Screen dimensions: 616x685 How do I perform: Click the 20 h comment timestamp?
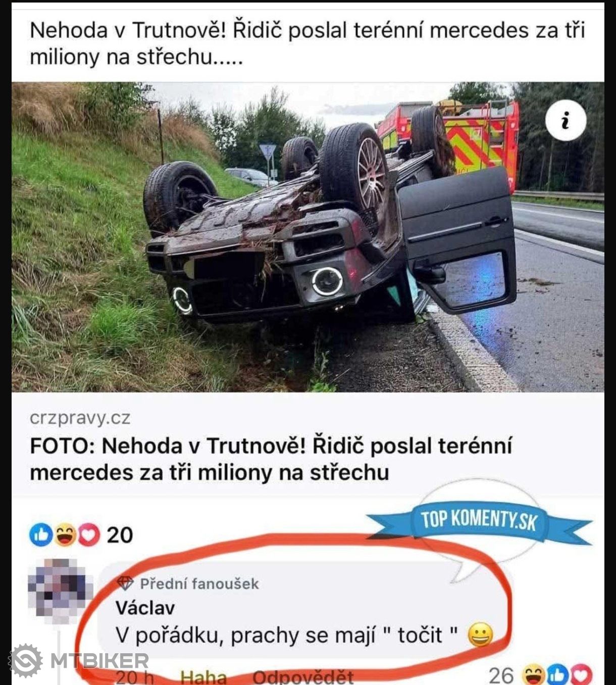click(134, 677)
